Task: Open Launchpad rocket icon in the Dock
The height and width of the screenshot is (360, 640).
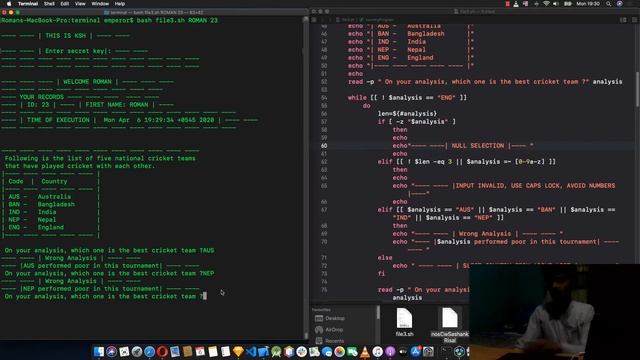Action: coord(137,351)
